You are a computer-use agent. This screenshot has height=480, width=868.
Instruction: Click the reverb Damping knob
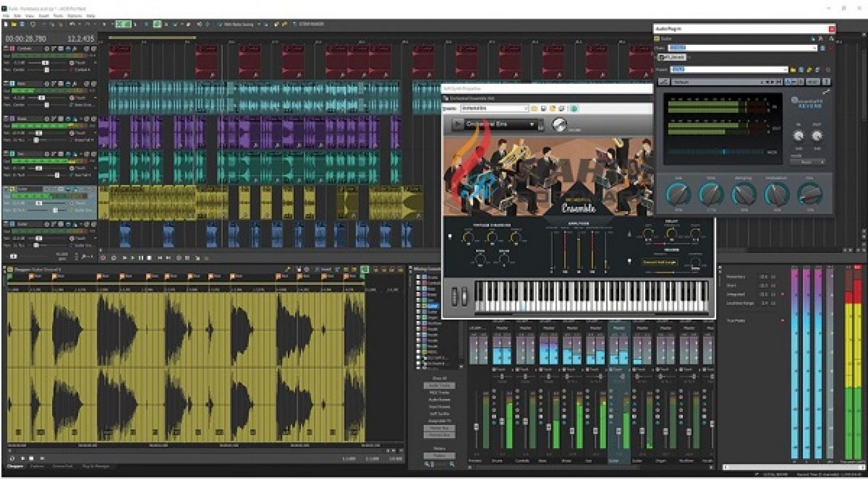(744, 194)
